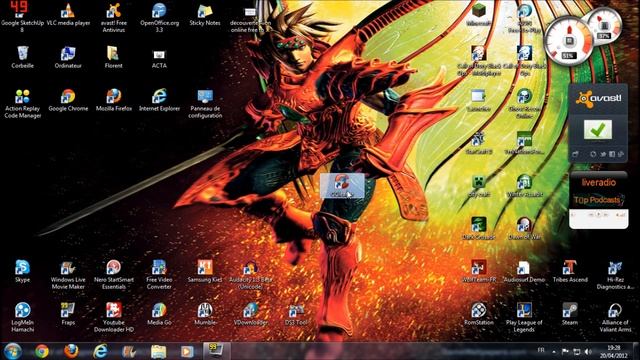The width and height of the screenshot is (640, 360).
Task: Select the Steam desktop shortcut
Action: [x=570, y=314]
